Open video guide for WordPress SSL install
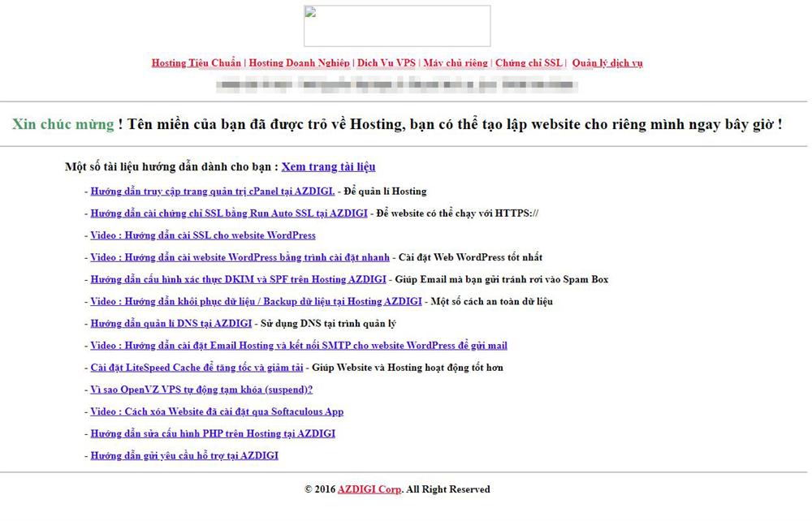Image resolution: width=812 pixels, height=521 pixels. coord(202,235)
